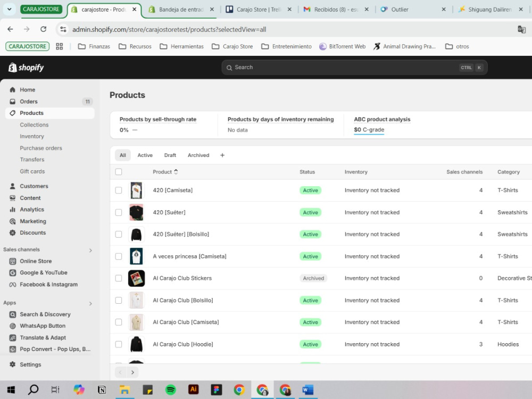Viewport: 532px width, 399px height.
Task: Show the All products view tab
Action: (x=123, y=155)
